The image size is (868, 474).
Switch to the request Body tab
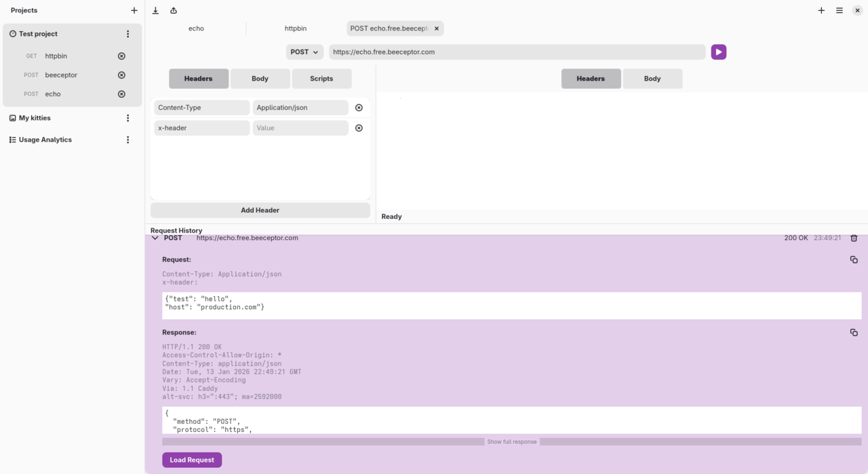[x=260, y=79]
